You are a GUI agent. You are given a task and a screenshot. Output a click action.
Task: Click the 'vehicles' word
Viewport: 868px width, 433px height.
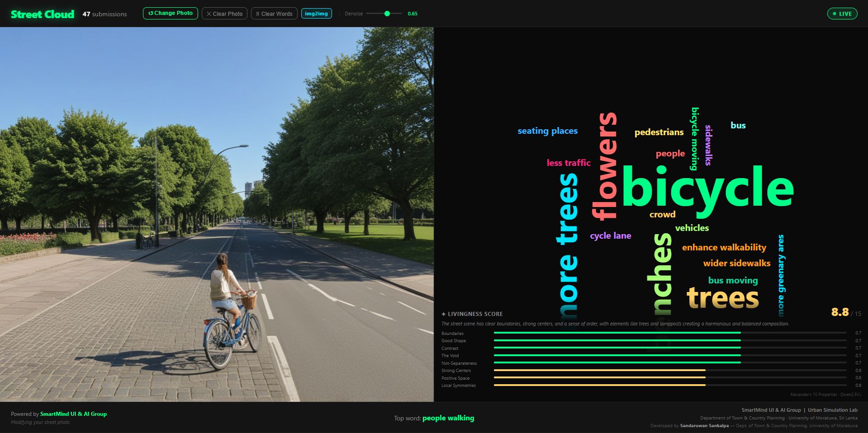coord(692,228)
